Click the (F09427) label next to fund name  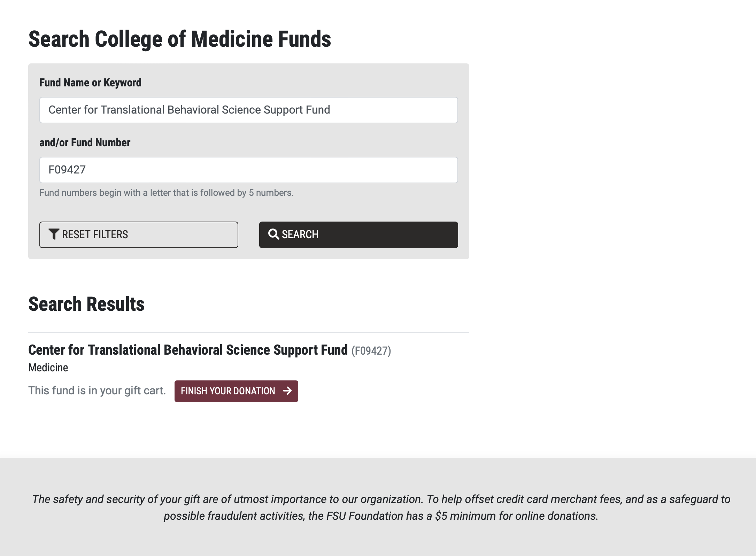click(371, 350)
